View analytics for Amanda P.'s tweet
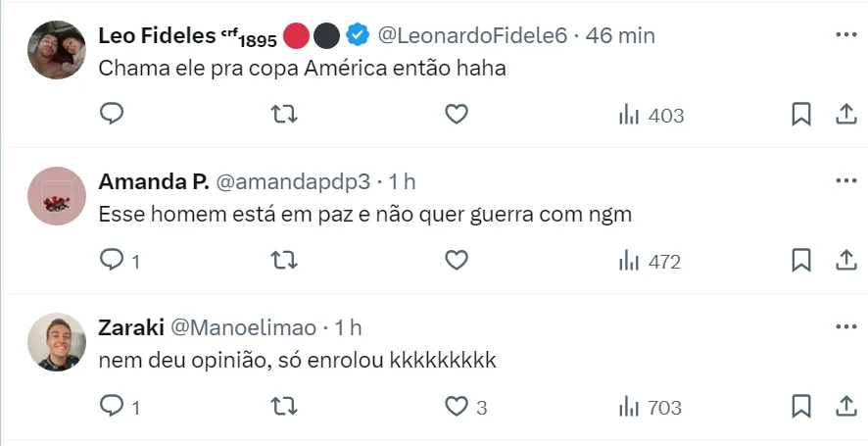868x446 pixels. (650, 262)
